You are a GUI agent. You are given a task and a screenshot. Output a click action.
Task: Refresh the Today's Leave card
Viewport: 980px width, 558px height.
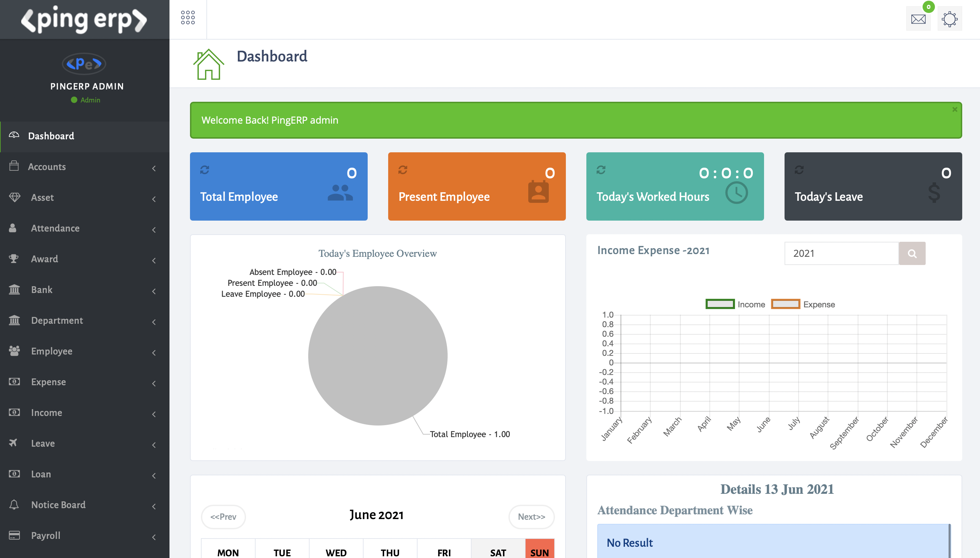coord(799,170)
